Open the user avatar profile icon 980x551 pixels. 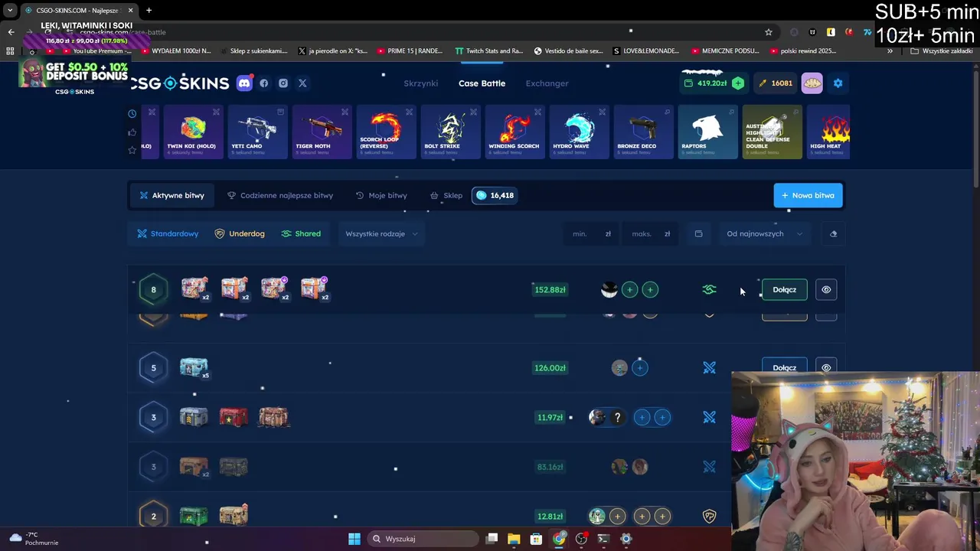click(x=812, y=83)
